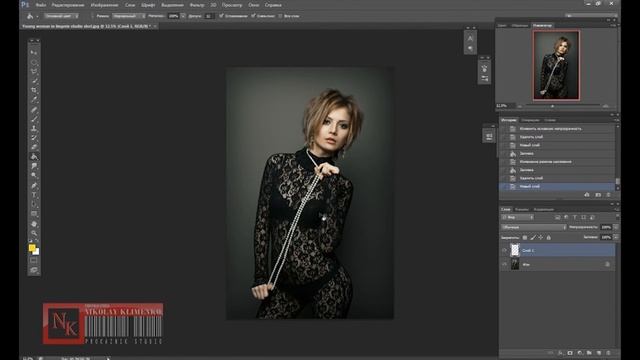Open the Фильтр menu
Viewport: 640px width, 360px height.
pyautogui.click(x=197, y=5)
